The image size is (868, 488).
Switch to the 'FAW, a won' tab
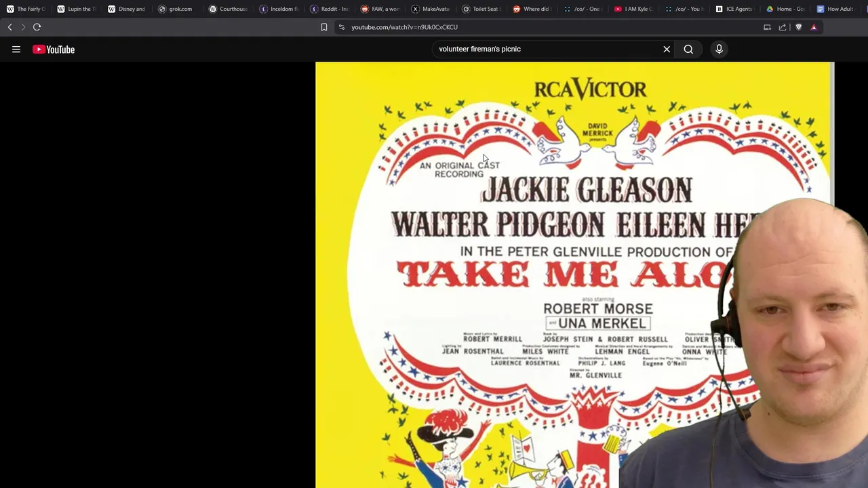click(x=380, y=9)
